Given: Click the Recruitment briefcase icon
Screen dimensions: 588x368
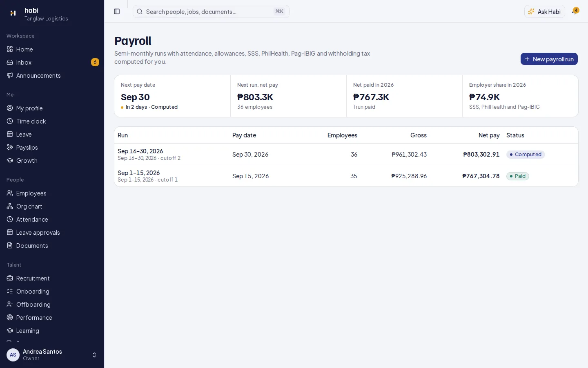Looking at the screenshot, I should click(x=10, y=278).
